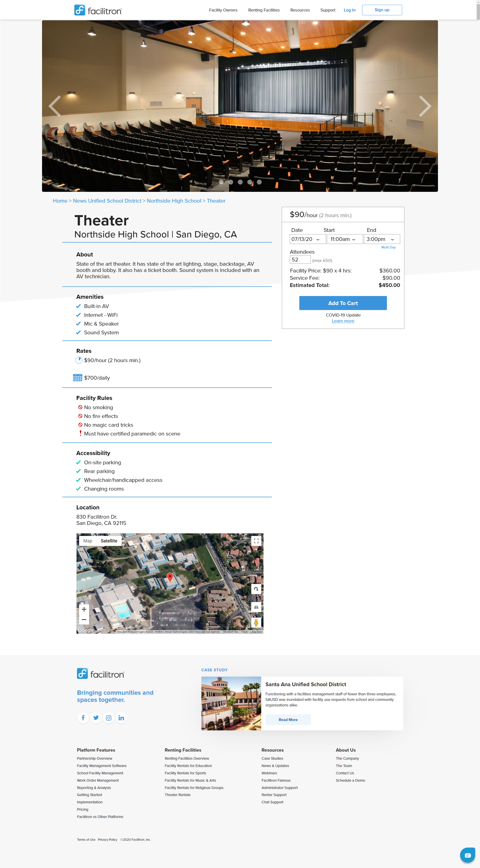
Task: Open the map fullscreen view
Action: tap(256, 541)
